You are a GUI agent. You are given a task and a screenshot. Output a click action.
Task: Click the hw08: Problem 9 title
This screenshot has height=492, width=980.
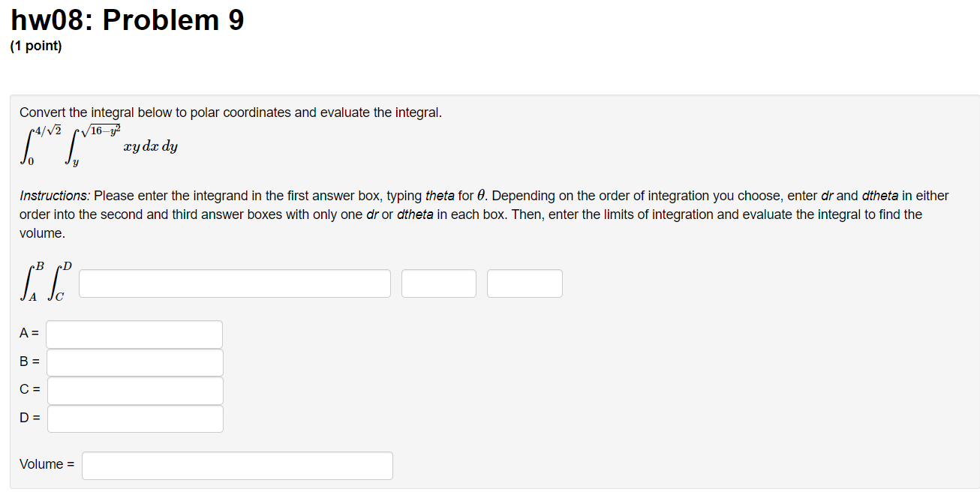[x=126, y=19]
